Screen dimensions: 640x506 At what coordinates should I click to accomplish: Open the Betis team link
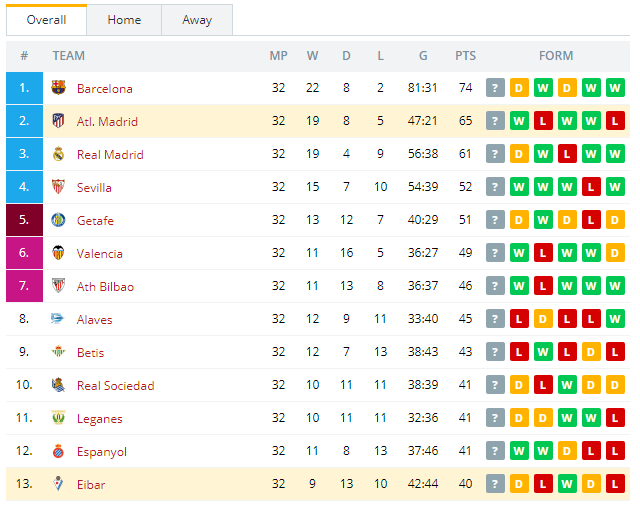tap(91, 353)
